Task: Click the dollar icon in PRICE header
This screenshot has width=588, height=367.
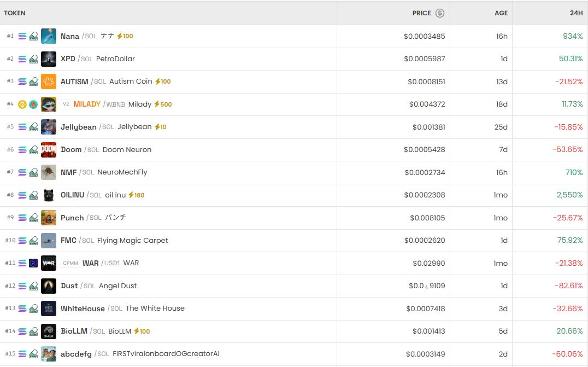Action: click(440, 13)
